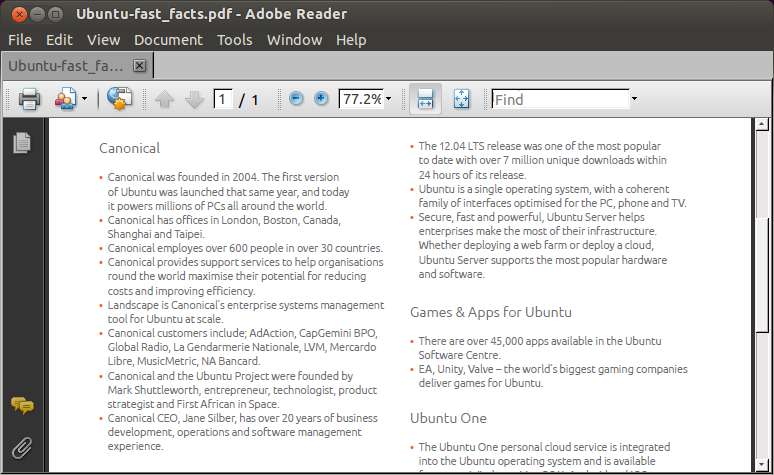Screen dimensions: 774x475
Task: Close the Ubuntu-fast_fa... tab
Action: (x=140, y=66)
